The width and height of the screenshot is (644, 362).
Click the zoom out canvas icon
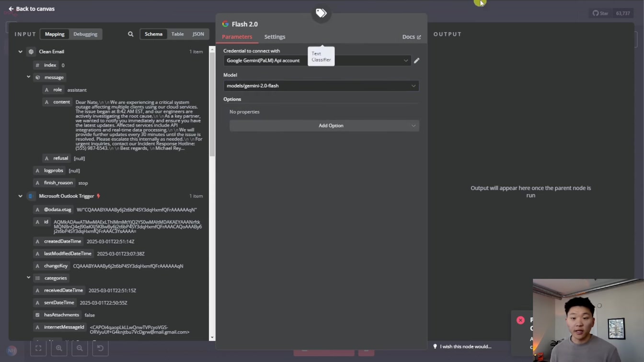tap(80, 348)
